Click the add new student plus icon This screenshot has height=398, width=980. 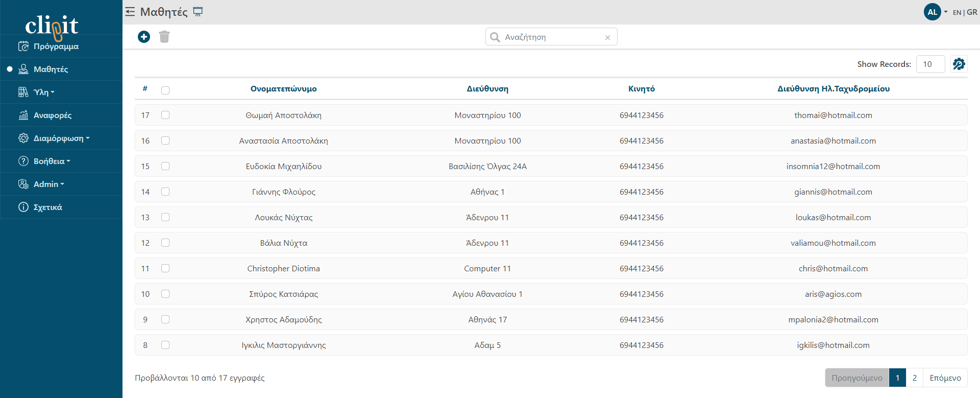point(144,37)
